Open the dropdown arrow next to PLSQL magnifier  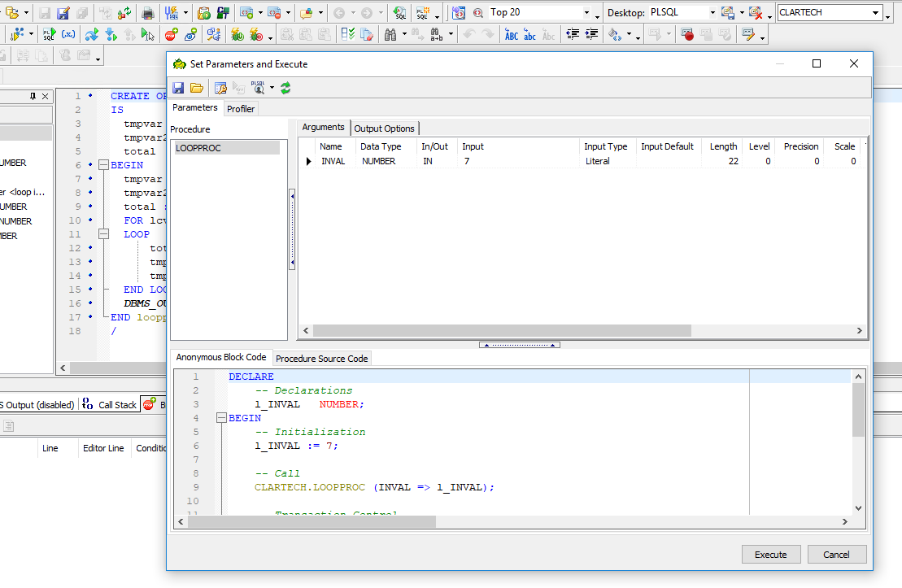pyautogui.click(x=272, y=88)
